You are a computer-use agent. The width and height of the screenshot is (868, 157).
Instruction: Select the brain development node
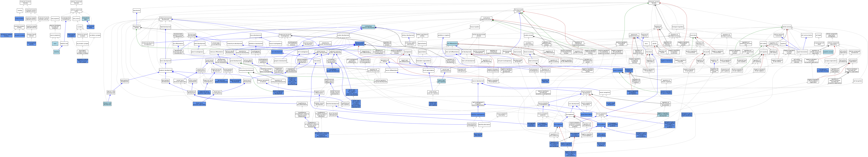tap(165, 61)
